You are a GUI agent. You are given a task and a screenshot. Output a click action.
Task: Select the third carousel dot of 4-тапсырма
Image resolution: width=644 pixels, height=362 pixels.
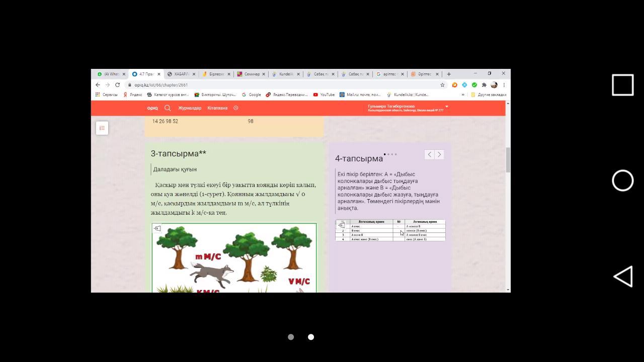[x=392, y=154]
